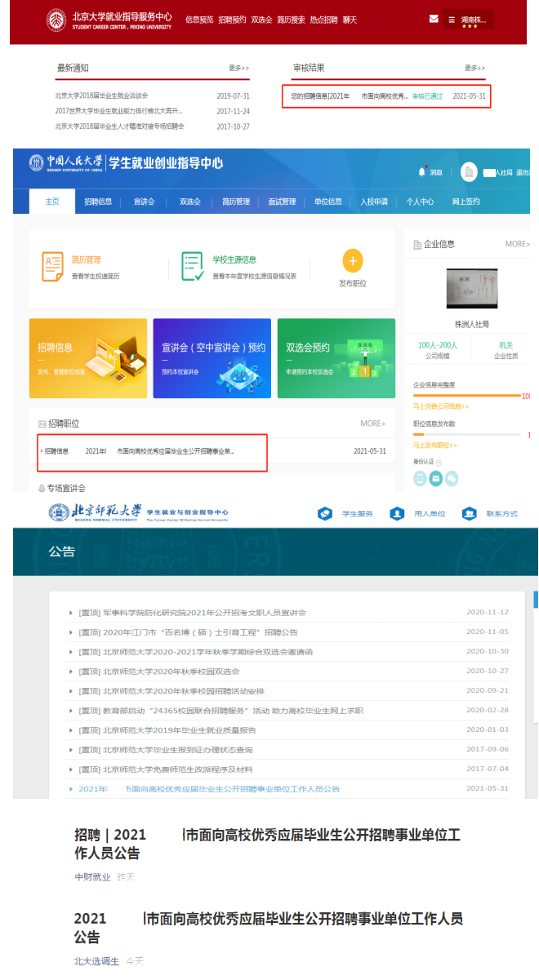Image resolution: width=539 pixels, height=980 pixels.
Task: Open the 中财就业 article titled 招聘 | 2021
Action: click(x=267, y=844)
